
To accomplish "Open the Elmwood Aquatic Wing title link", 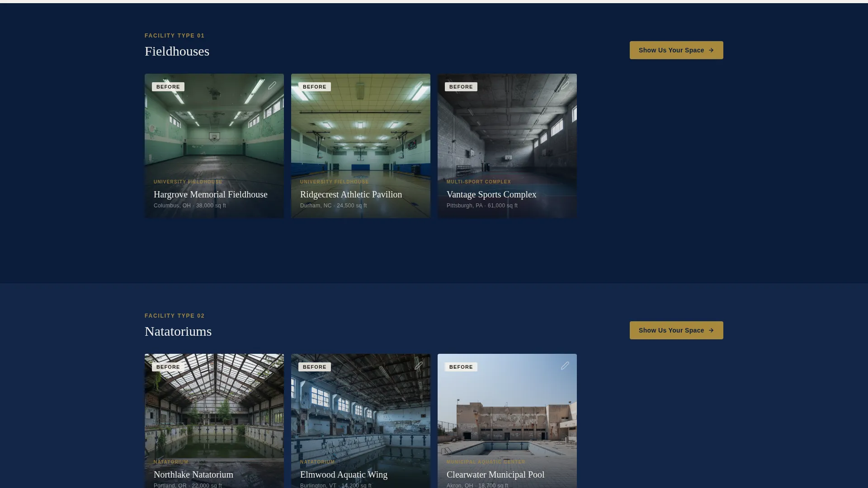I will (344, 474).
